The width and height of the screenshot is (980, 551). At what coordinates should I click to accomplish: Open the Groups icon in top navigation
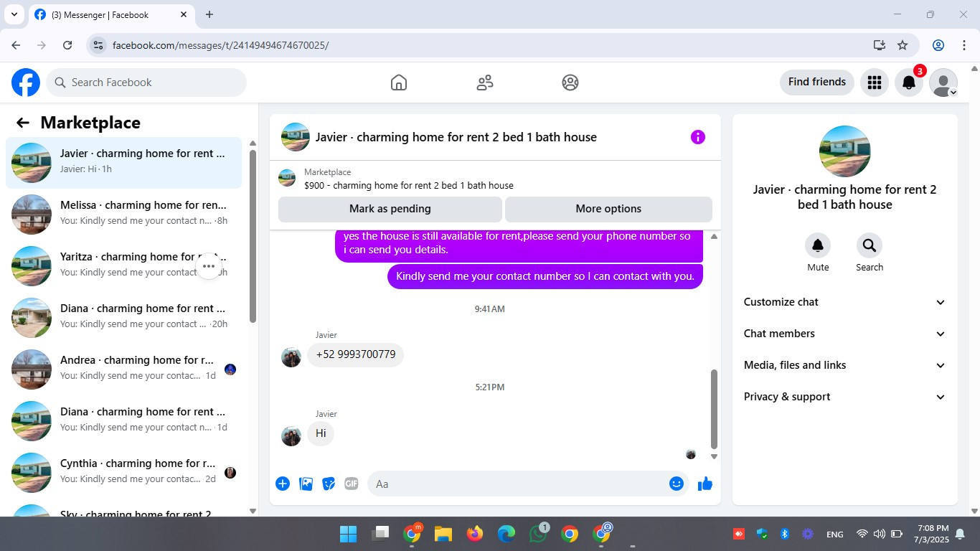pos(570,83)
